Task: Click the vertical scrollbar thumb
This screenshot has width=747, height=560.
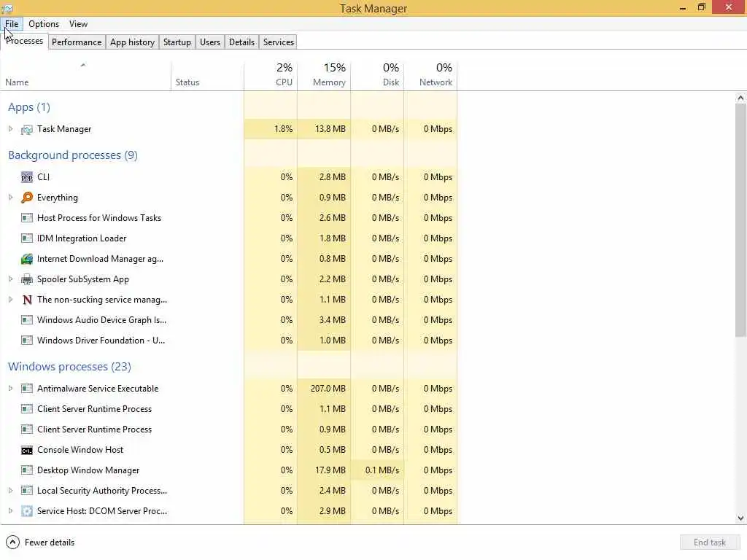Action: pos(740,220)
